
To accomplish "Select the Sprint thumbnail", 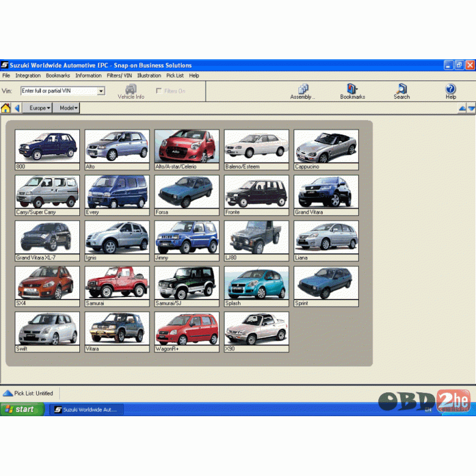I will pos(326,286).
